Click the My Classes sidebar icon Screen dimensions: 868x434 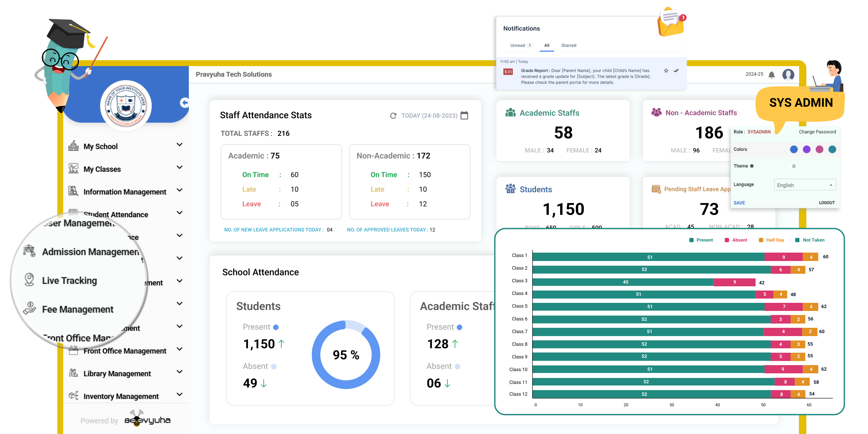point(73,168)
